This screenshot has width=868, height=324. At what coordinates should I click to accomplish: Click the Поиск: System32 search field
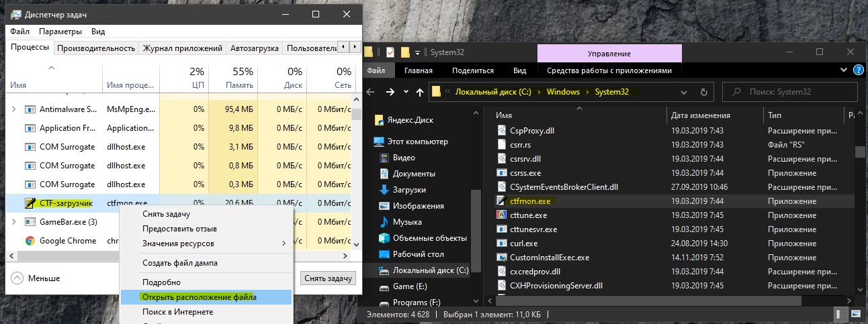(x=791, y=92)
